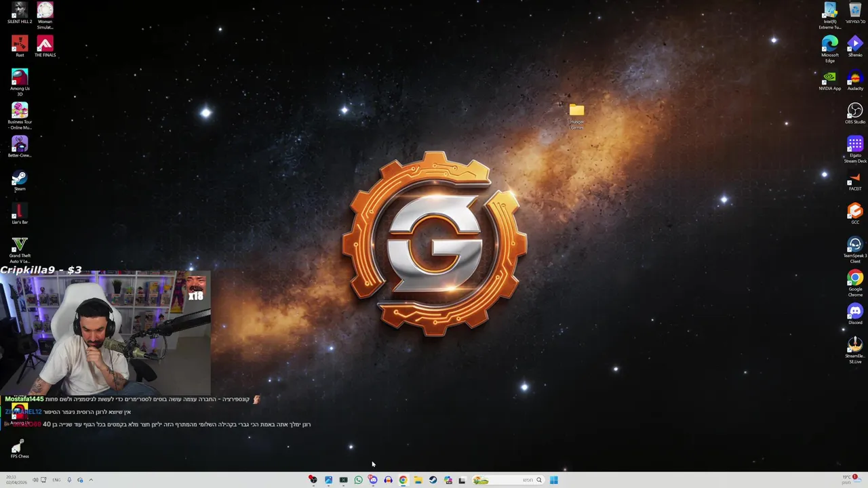Select the StreamElements SE.Live desktop icon

click(x=855, y=350)
